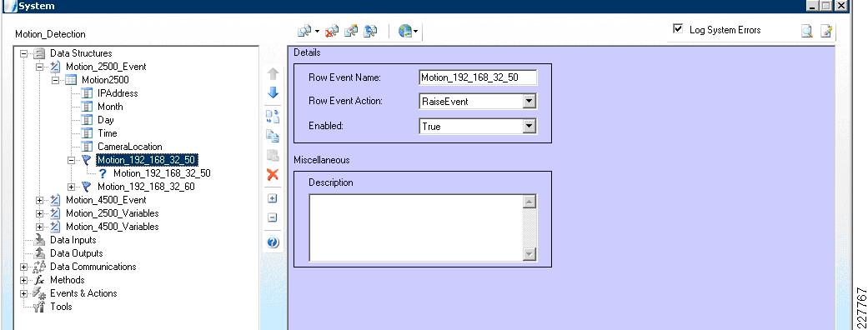The image size is (868, 330).
Task: Collapse the Motion_192_168_32_50 filter node
Action: (x=72, y=160)
